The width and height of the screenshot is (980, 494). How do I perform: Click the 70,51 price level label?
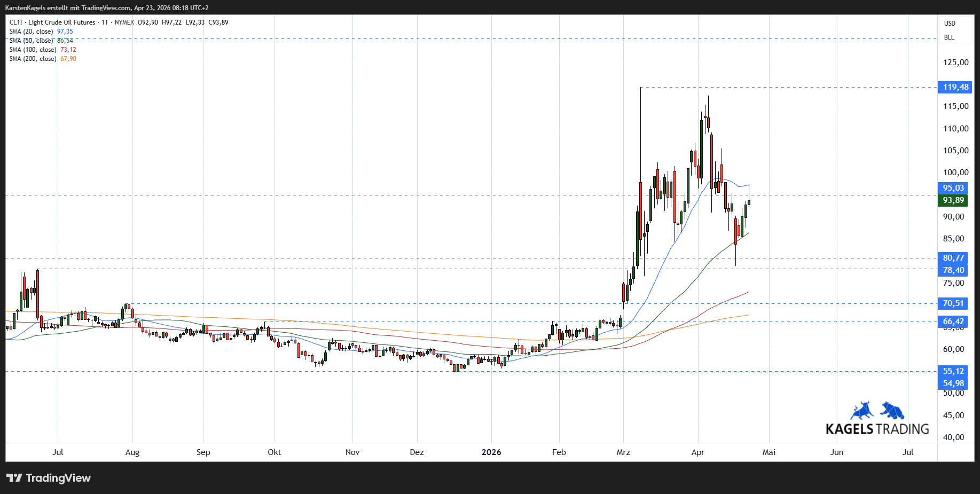(x=953, y=303)
